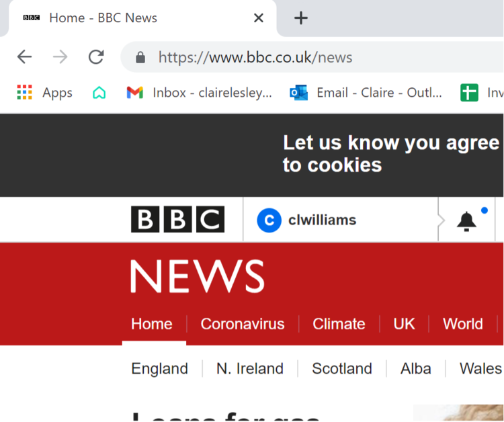Open the UK news section
504x422 pixels.
(x=404, y=324)
